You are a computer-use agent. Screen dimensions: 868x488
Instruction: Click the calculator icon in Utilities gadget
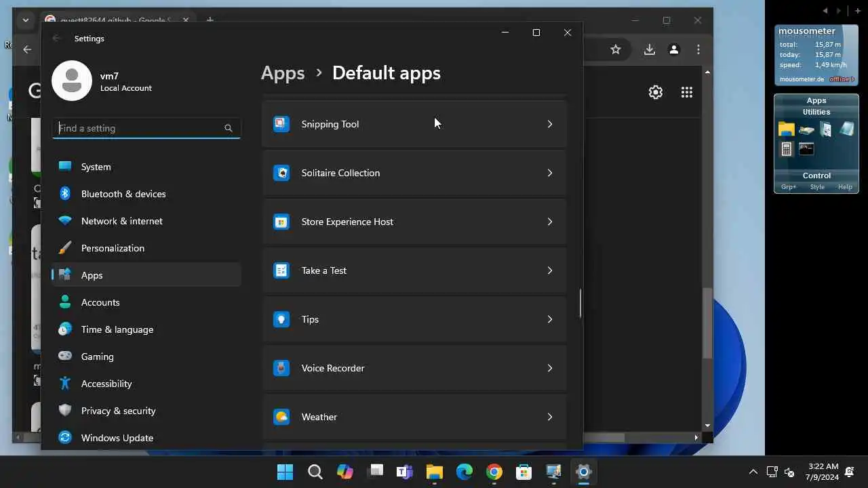[787, 149]
